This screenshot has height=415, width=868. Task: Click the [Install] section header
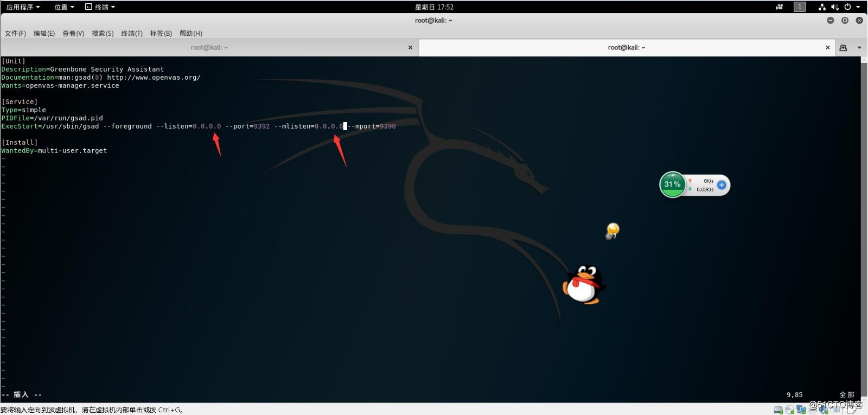coord(20,143)
